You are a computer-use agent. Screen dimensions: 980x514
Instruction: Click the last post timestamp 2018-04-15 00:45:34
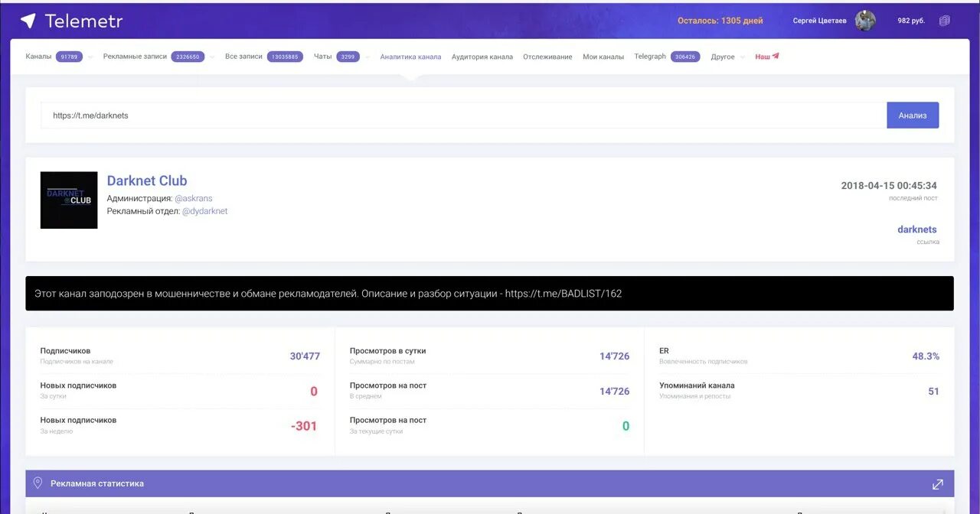coord(889,186)
